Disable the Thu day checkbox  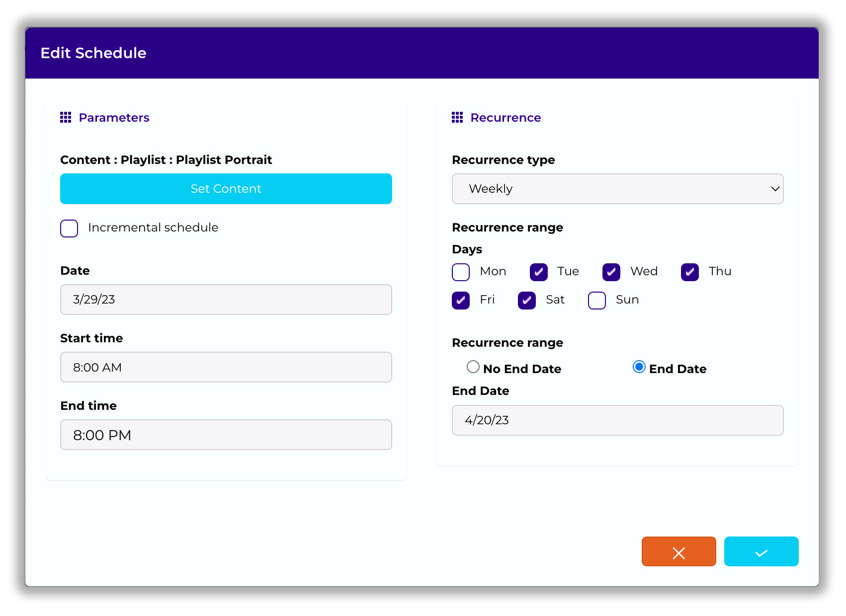pos(689,272)
